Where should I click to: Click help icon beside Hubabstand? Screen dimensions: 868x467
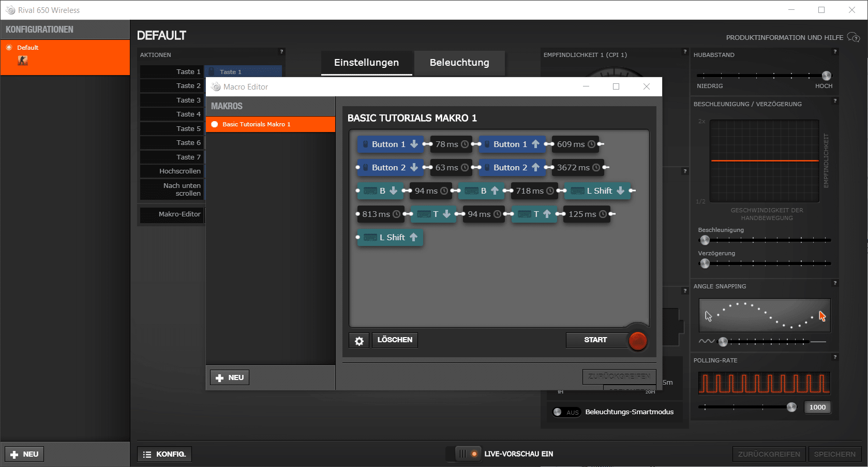(x=835, y=52)
